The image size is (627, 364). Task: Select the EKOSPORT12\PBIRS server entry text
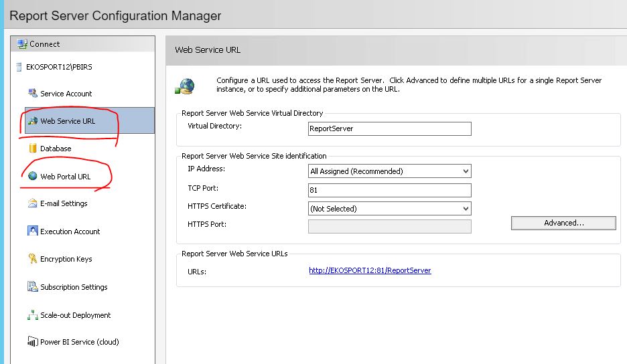pyautogui.click(x=59, y=67)
